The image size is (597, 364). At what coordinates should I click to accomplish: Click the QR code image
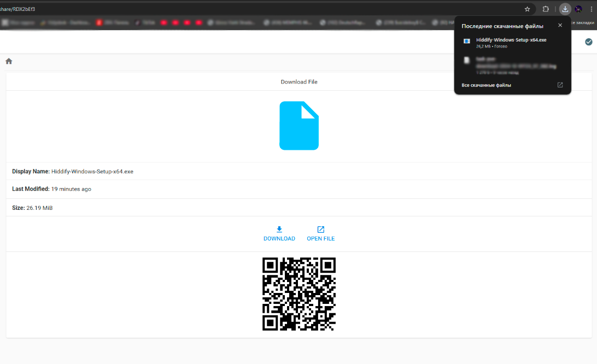tap(299, 294)
